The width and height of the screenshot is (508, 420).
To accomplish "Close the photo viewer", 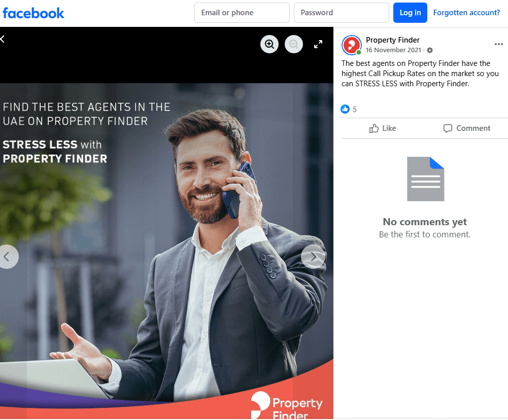I will click(x=2, y=39).
